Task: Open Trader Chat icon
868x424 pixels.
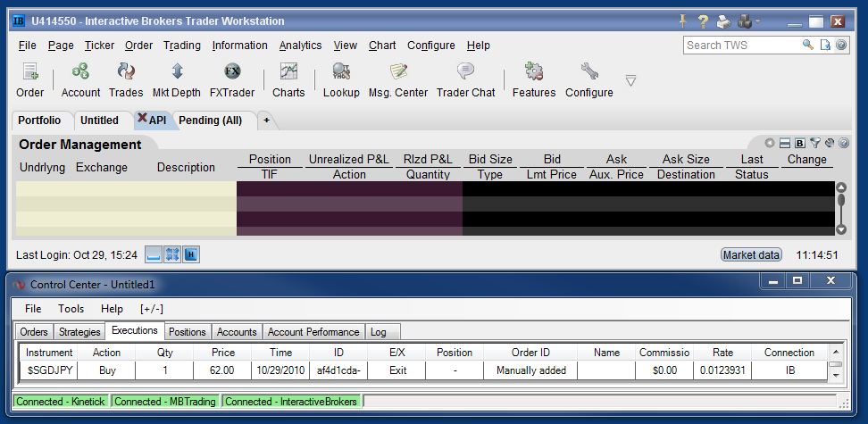Action: pyautogui.click(x=465, y=80)
